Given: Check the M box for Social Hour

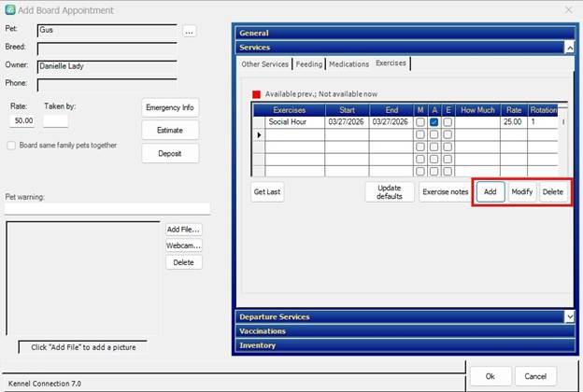Looking at the screenshot, I should [x=420, y=122].
